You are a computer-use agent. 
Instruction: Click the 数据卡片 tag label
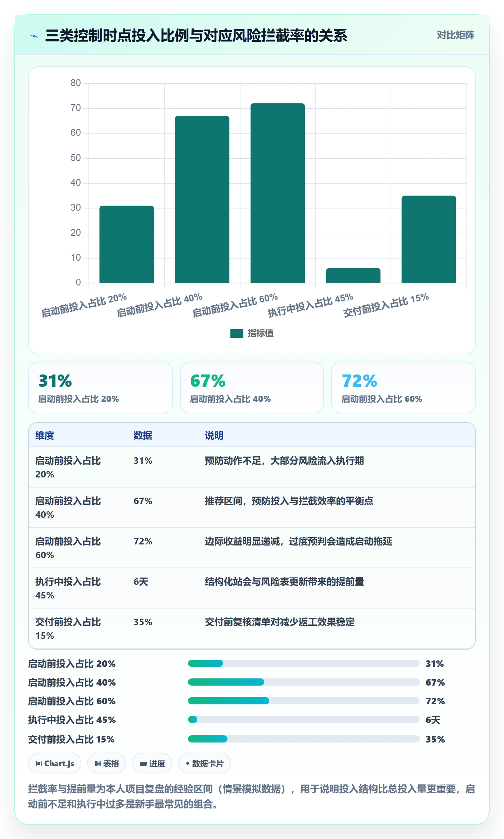208,763
